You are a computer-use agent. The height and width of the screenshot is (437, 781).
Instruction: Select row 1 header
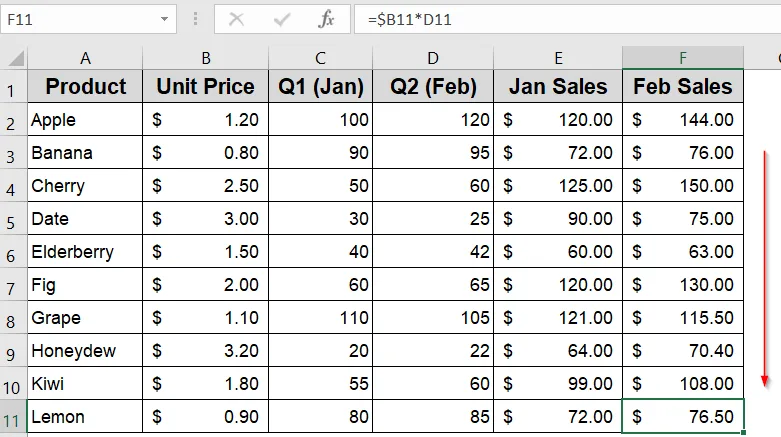tap(13, 87)
